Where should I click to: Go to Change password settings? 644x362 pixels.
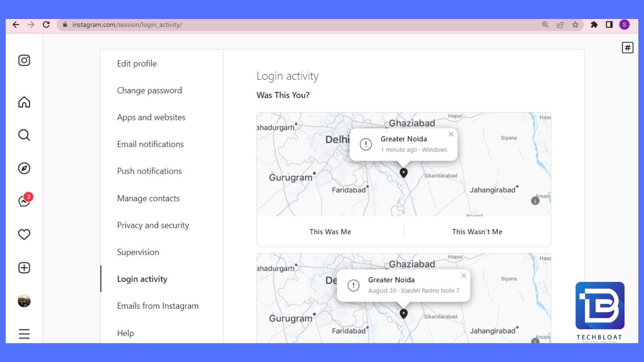tap(149, 90)
